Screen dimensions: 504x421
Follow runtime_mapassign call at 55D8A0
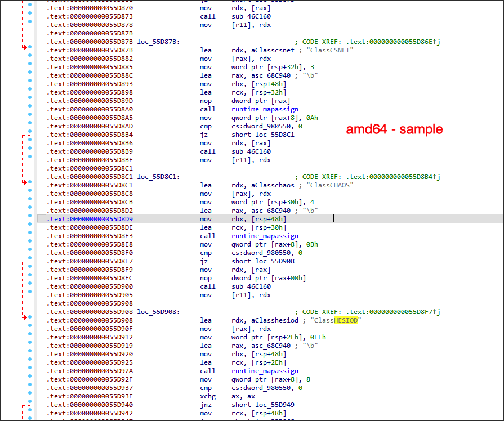point(265,109)
